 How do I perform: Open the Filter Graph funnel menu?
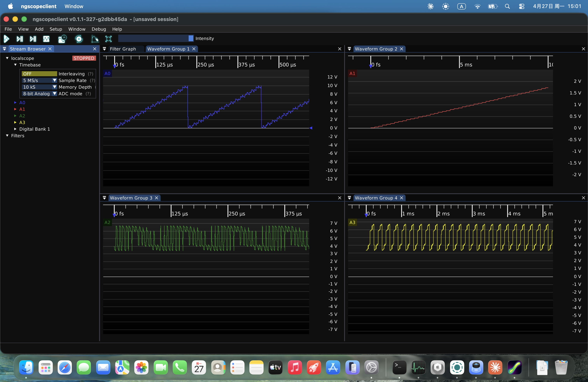104,49
